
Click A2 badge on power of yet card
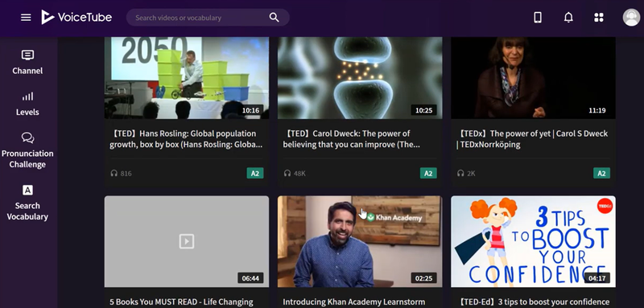pyautogui.click(x=601, y=173)
